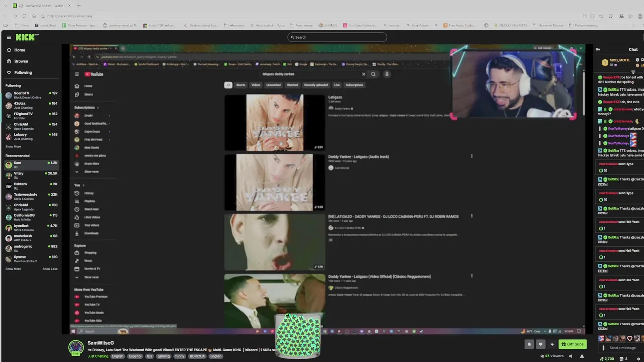This screenshot has height=362, width=644.
Task: Open a new browser tab
Action: pos(79,6)
